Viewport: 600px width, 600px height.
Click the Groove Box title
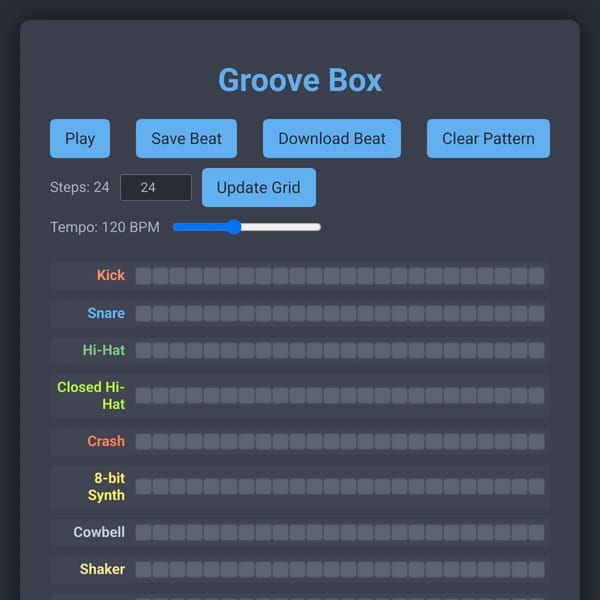300,80
